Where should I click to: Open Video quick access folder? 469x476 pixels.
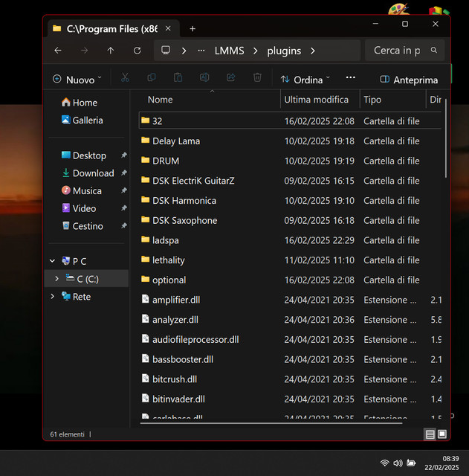point(79,208)
